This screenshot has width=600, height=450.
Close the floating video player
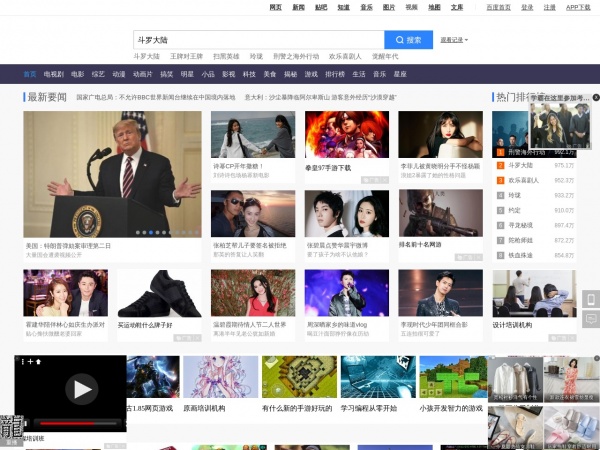tap(16, 359)
